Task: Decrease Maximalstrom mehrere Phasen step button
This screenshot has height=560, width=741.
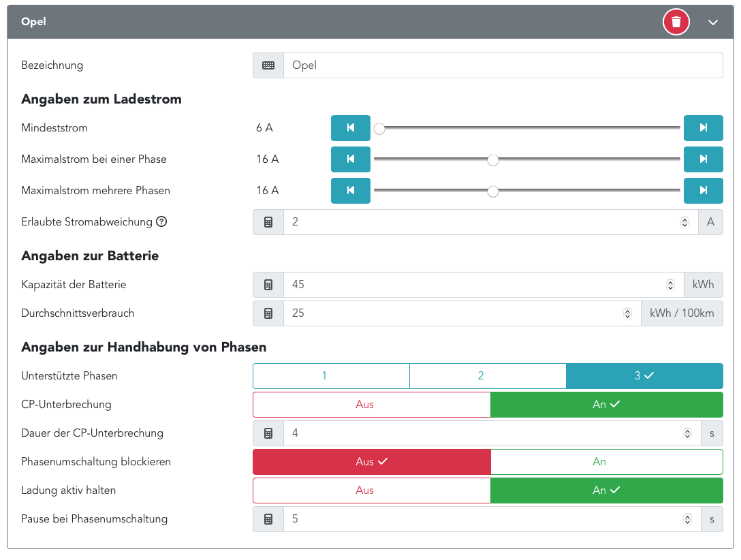Action: pyautogui.click(x=351, y=191)
